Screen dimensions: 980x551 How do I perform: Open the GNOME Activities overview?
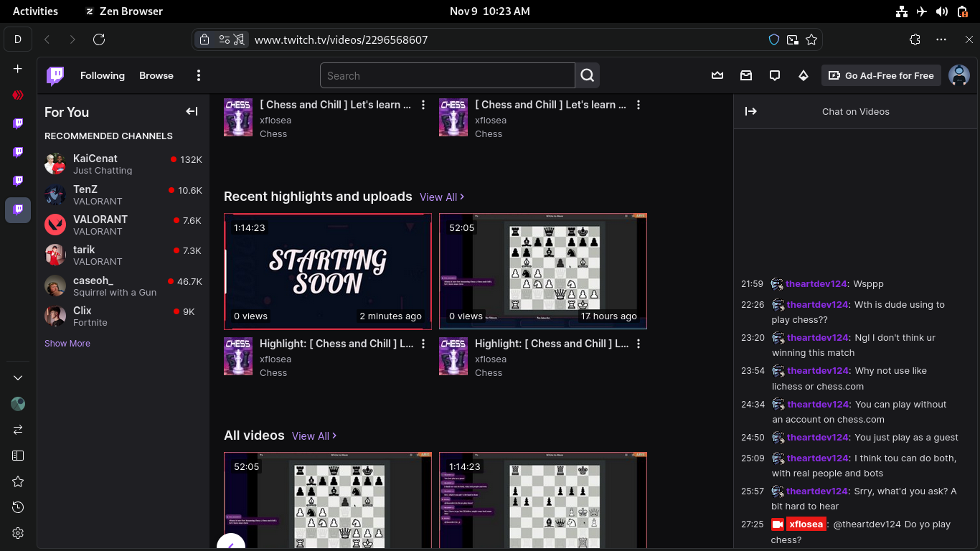(35, 11)
